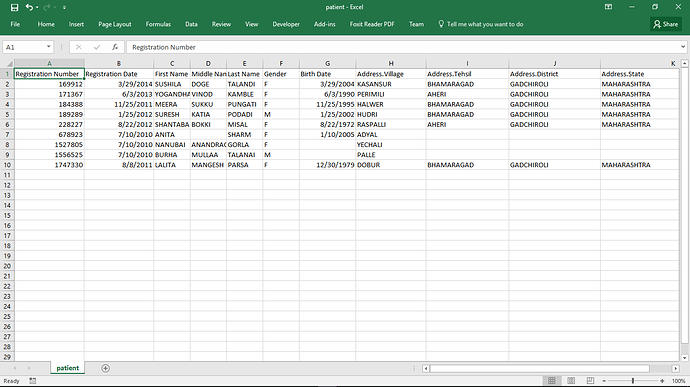
Task: Open the Review tab
Action: tap(221, 24)
